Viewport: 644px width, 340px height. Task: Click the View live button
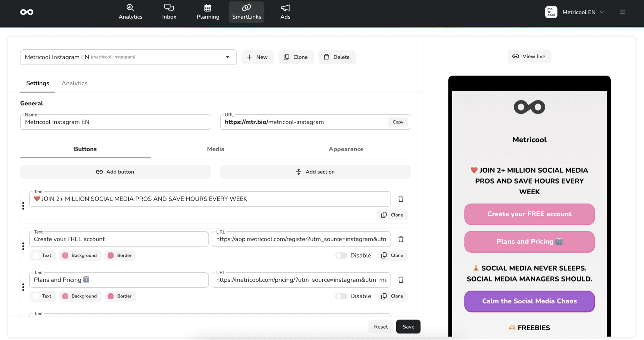point(529,57)
